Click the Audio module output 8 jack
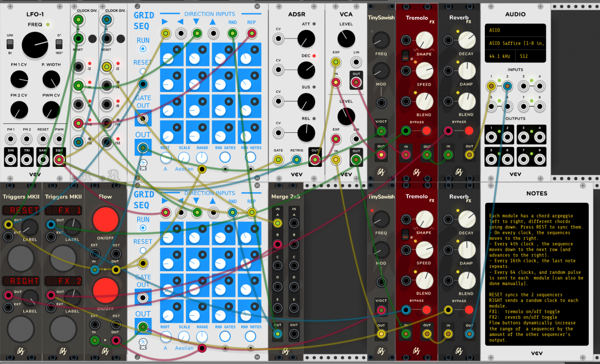This screenshot has height=364, width=600. 540,159
